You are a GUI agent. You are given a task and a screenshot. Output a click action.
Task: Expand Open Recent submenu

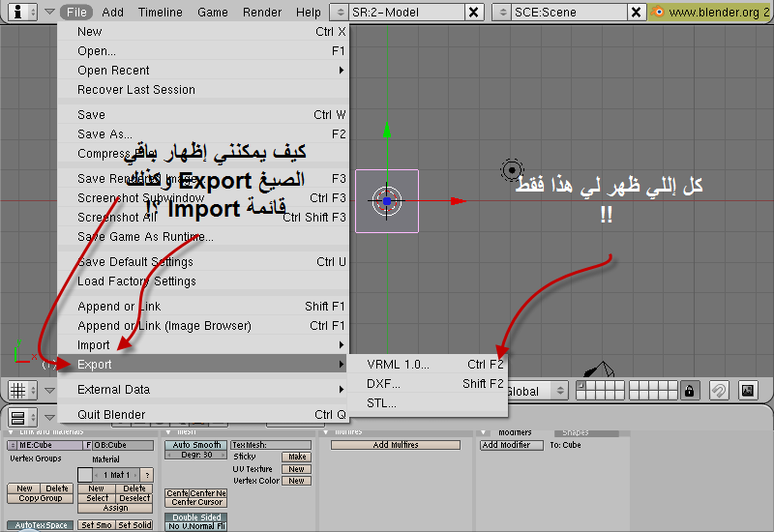point(203,70)
